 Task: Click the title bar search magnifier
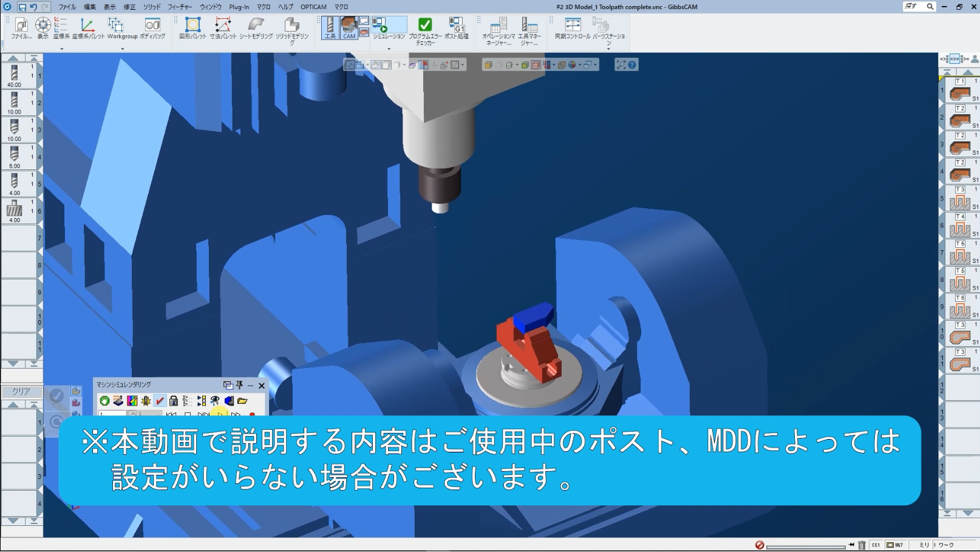point(930,7)
